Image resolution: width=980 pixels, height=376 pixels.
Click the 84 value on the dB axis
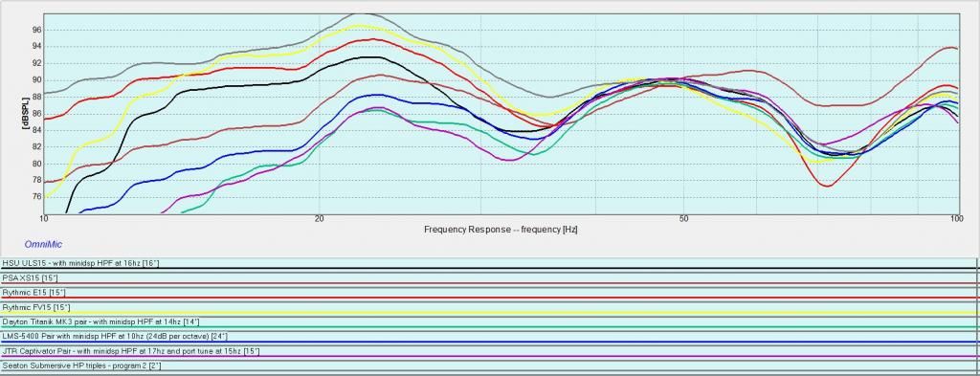37,130
